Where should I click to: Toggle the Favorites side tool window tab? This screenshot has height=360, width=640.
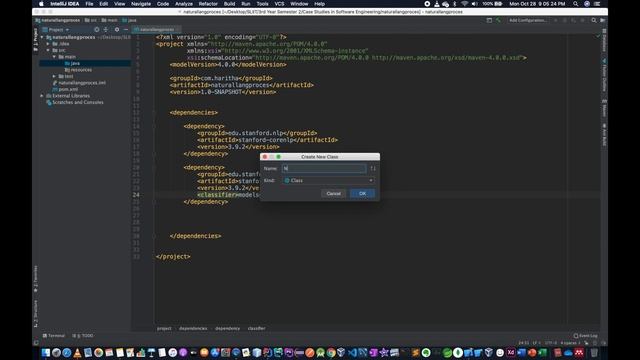[36, 279]
